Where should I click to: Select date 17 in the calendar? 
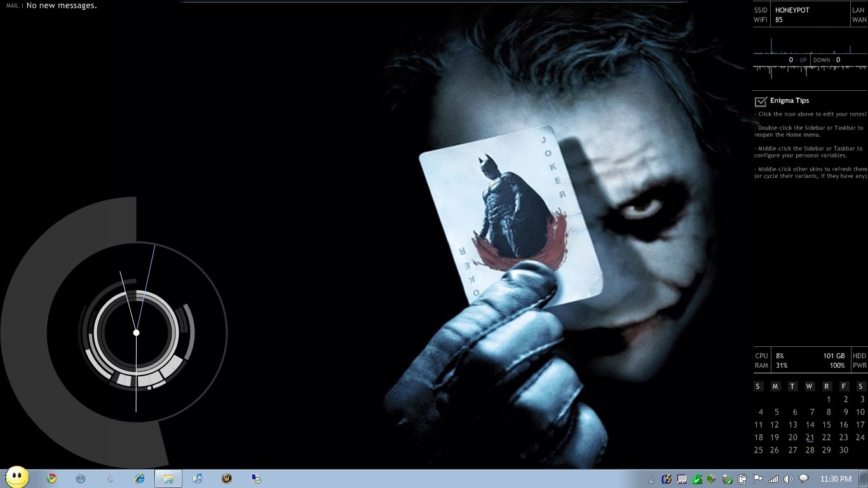[x=860, y=424]
